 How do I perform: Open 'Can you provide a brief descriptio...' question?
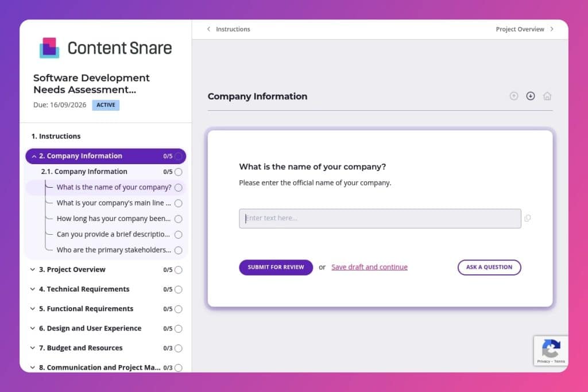[x=113, y=234]
